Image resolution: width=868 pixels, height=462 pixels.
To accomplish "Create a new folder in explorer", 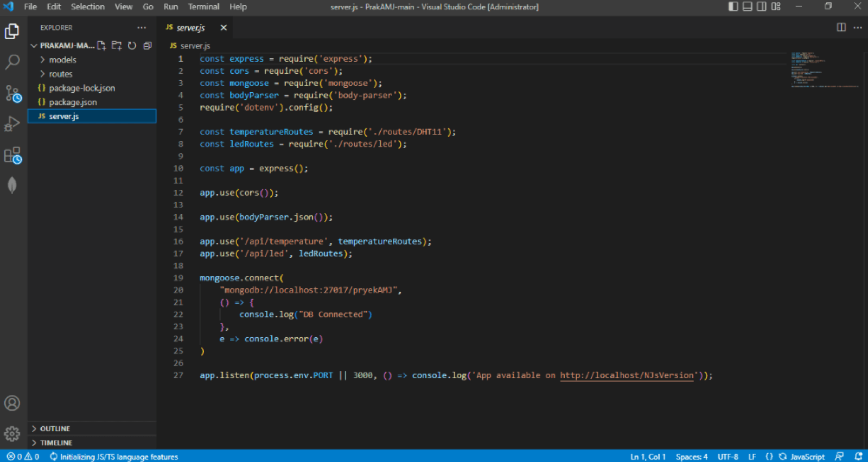I will click(x=117, y=46).
